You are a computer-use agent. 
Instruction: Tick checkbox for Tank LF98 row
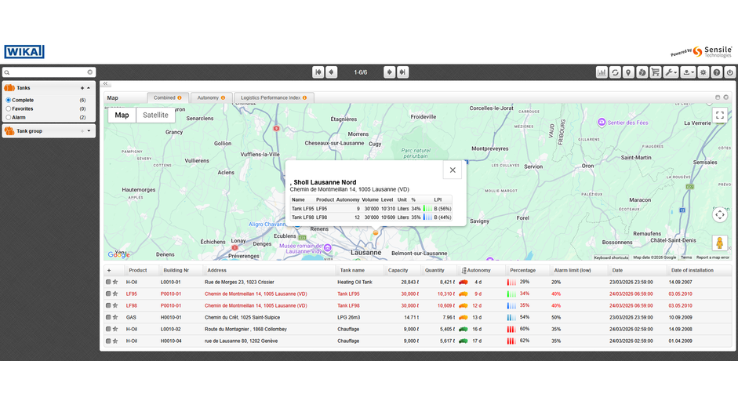(108, 305)
